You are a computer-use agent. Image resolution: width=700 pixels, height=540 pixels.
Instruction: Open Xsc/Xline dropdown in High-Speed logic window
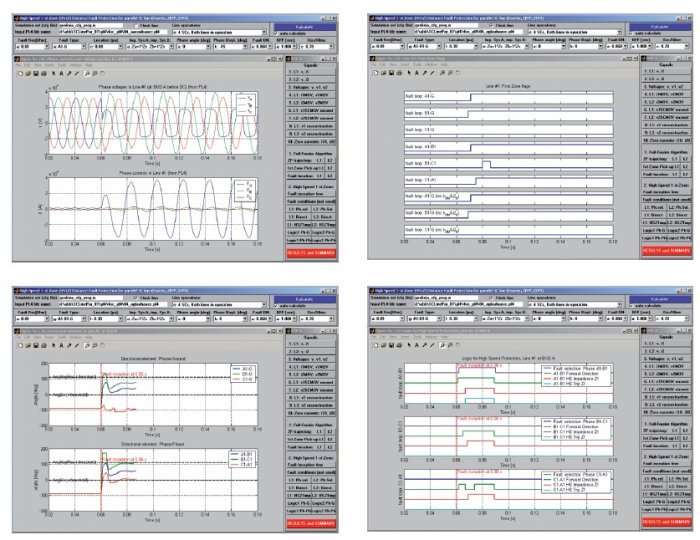672,319
